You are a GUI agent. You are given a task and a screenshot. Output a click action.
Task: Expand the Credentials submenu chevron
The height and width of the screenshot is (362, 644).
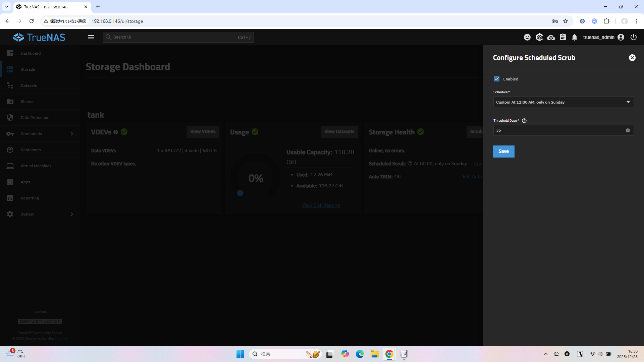(72, 134)
